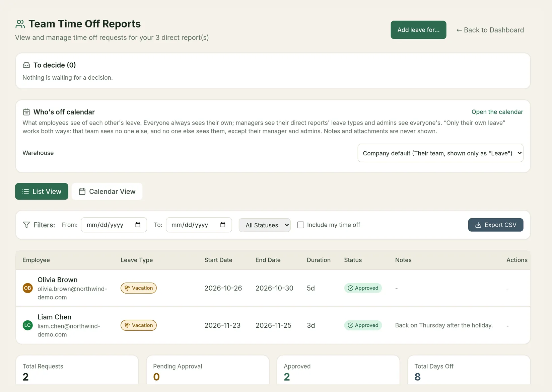Click the Total Requests summary card
Viewport: 552px width, 392px height.
point(77,370)
